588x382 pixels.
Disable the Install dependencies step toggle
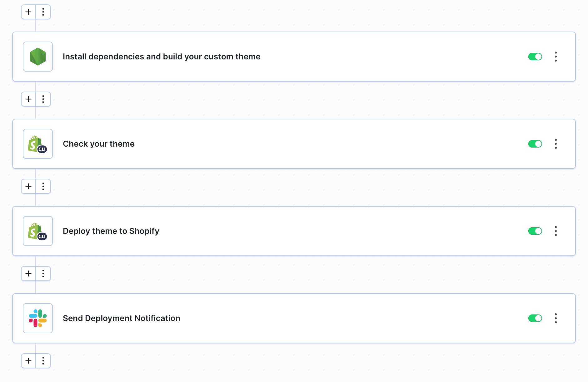(x=535, y=57)
